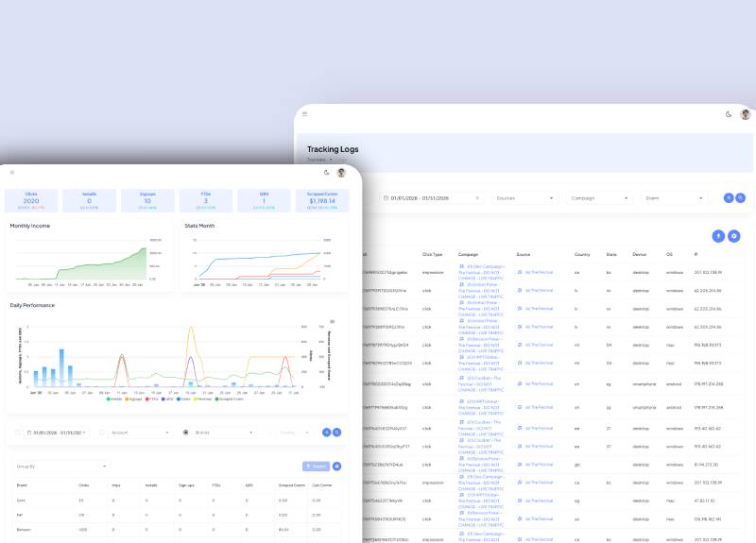Click tracking logs date range field
This screenshot has width=756, height=543.
(x=427, y=198)
